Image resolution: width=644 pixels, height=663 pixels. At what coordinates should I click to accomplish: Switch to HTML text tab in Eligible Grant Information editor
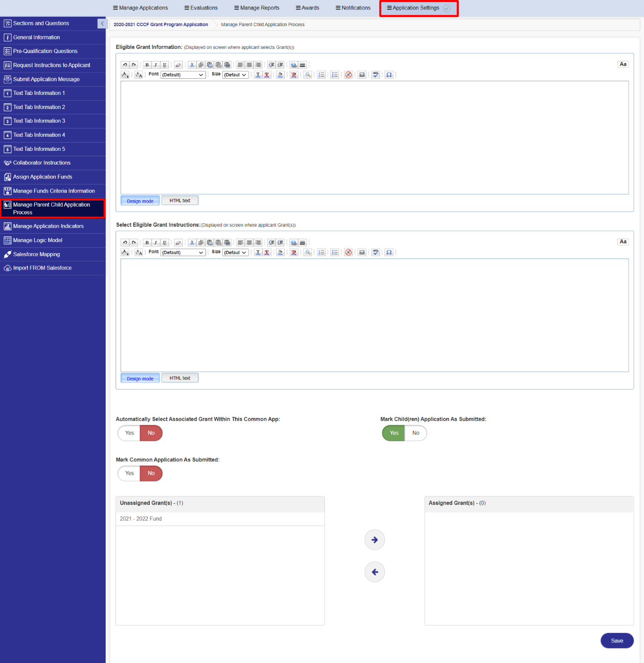180,201
